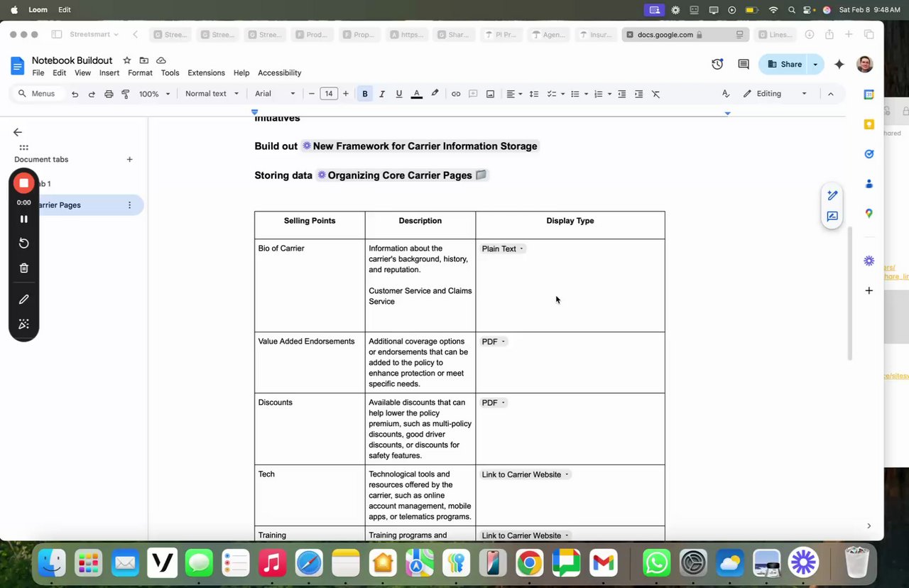Open options for Carrier Pages tab
Image resolution: width=909 pixels, height=588 pixels.
click(x=129, y=205)
